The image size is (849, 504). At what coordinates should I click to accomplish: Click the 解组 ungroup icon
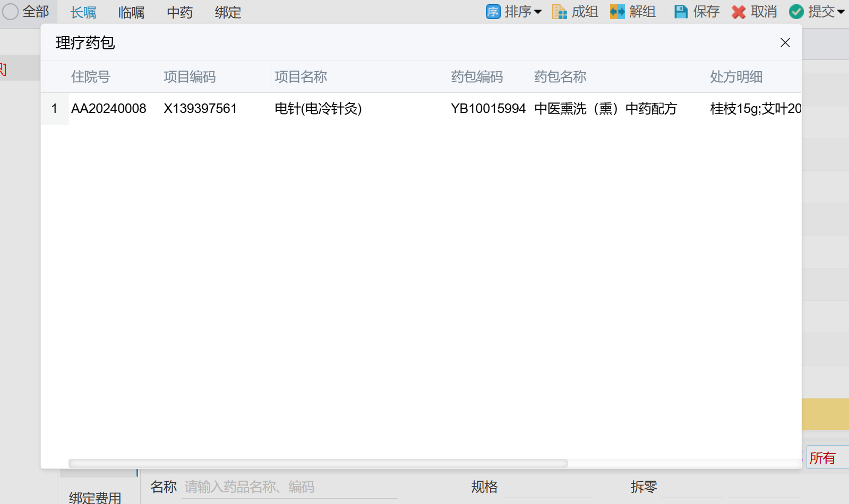click(x=617, y=12)
